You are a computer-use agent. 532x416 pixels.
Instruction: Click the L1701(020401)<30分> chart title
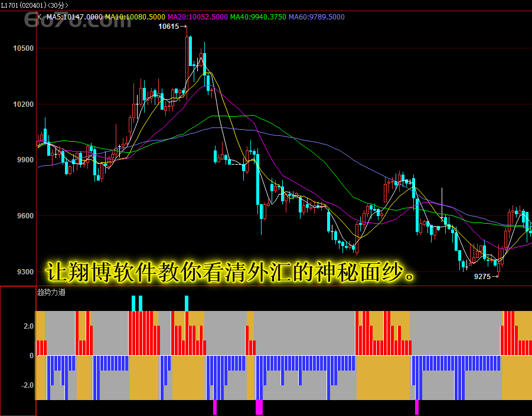[x=34, y=5]
